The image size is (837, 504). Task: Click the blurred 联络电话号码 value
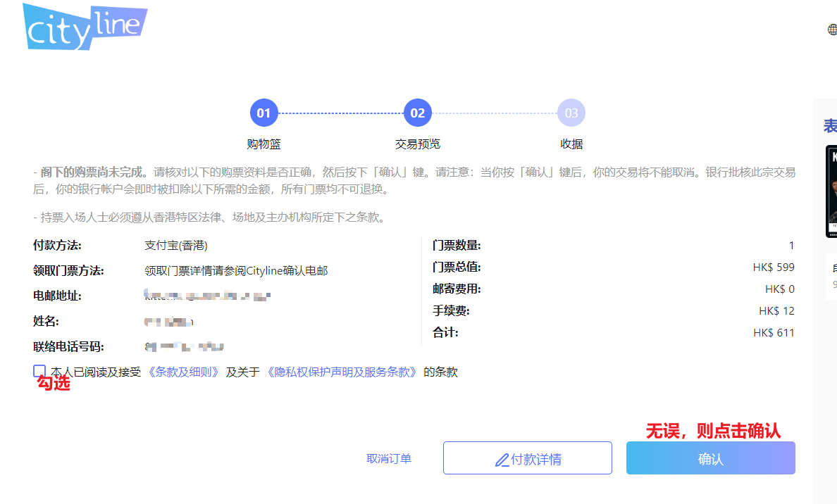click(185, 346)
